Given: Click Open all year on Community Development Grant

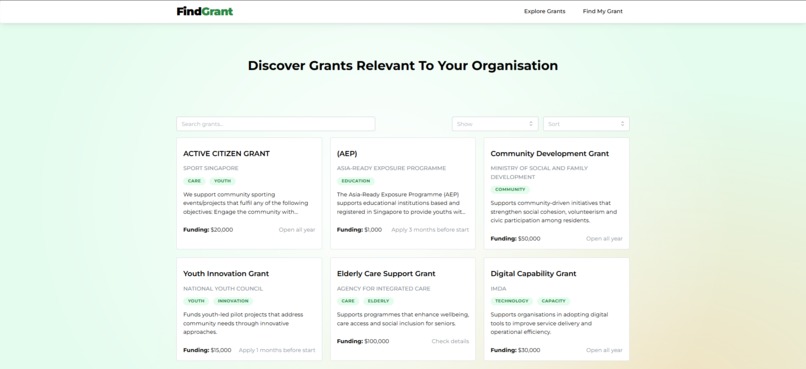Looking at the screenshot, I should [x=604, y=238].
